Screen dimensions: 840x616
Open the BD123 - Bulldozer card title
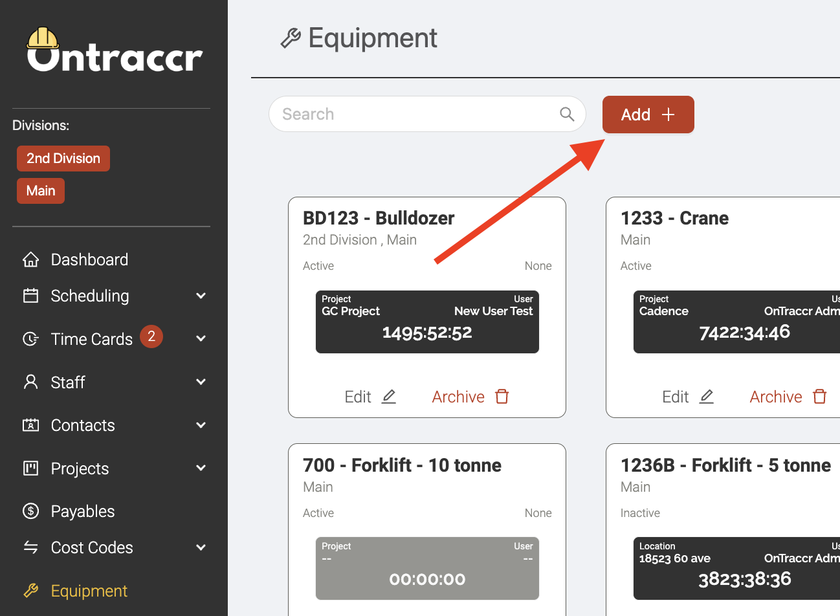point(379,218)
